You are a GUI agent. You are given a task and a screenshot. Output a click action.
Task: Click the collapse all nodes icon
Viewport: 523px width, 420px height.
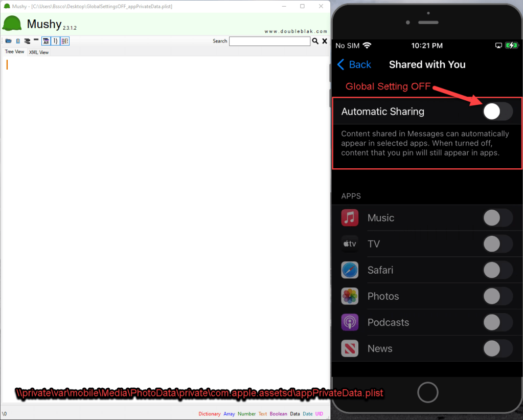pos(36,40)
